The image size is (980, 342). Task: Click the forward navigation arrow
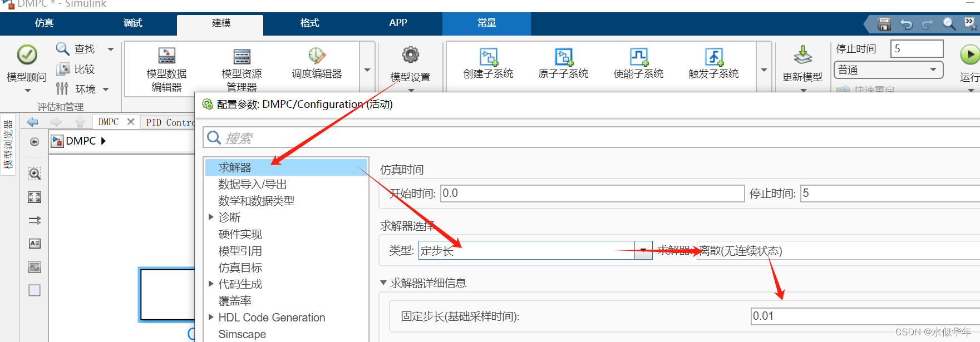[x=56, y=122]
